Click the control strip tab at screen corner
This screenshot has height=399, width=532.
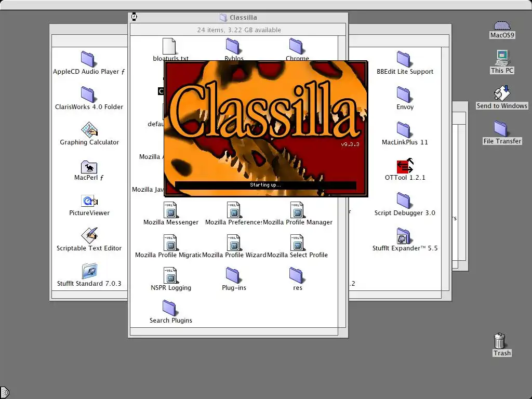(x=4, y=393)
